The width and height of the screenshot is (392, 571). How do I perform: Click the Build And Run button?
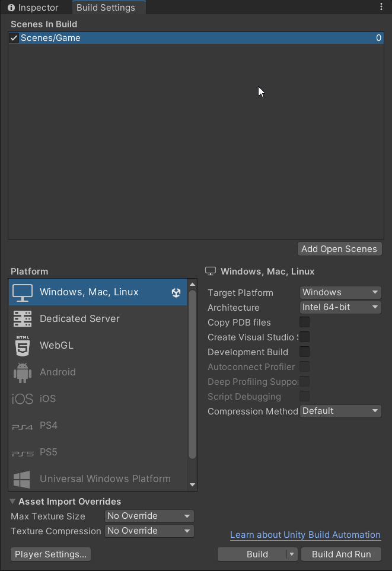[341, 554]
